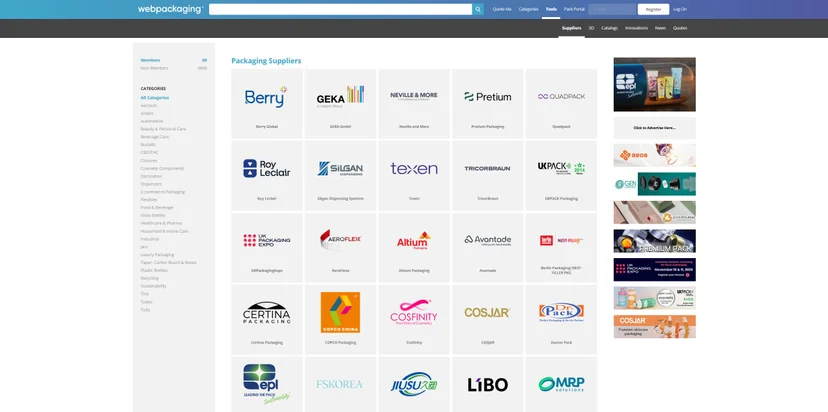Screen dimensions: 828x412
Task: Click the JIUSU logo
Action: click(x=414, y=384)
